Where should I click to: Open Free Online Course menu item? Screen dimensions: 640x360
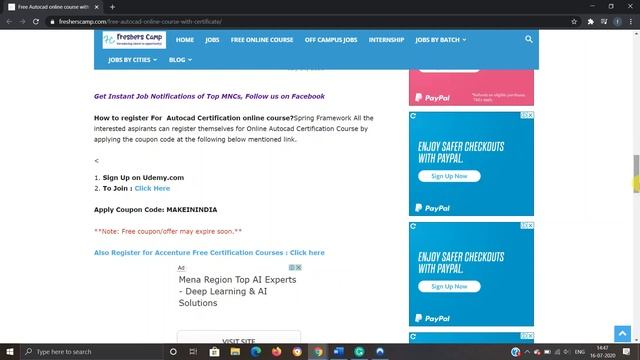tap(262, 40)
